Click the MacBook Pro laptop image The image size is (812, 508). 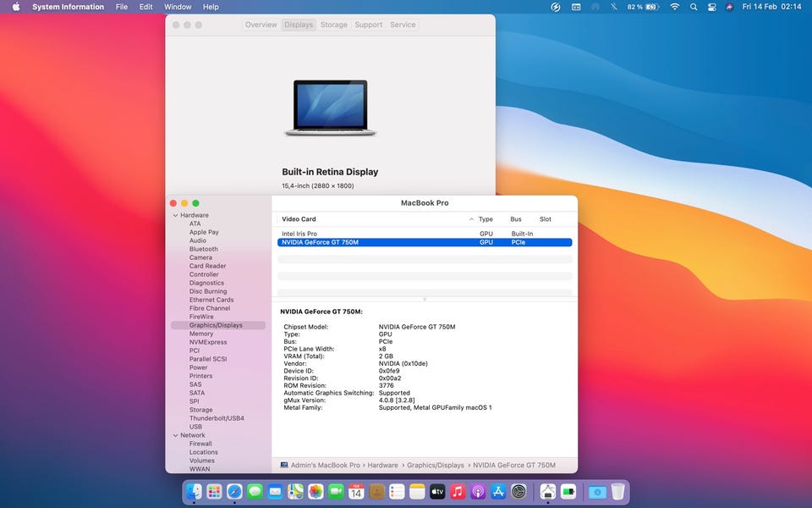tap(331, 108)
